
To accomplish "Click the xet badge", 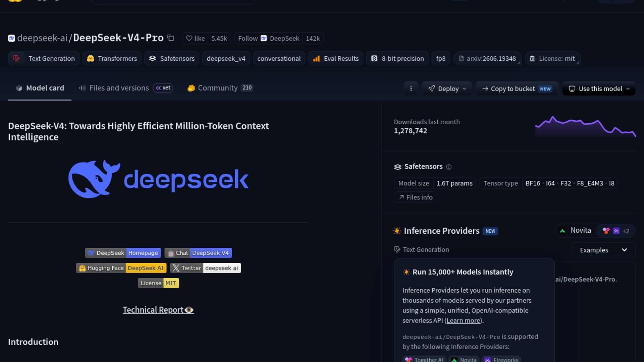I will coord(163,88).
